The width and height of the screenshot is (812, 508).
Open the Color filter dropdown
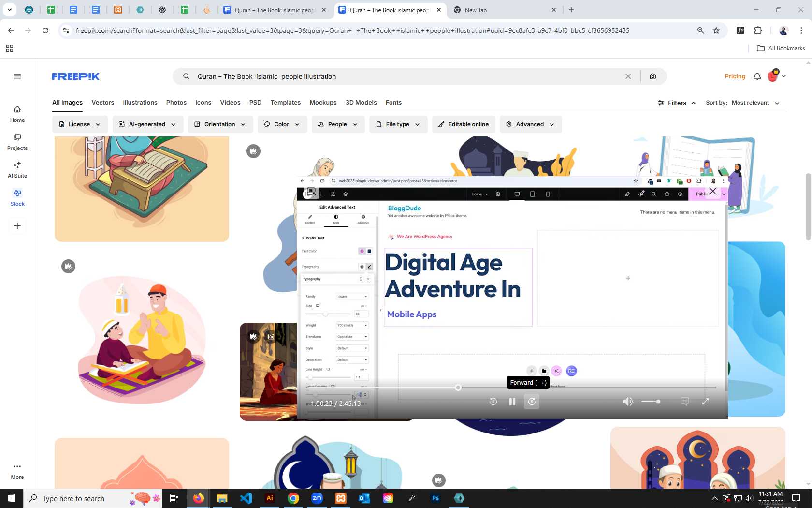[x=282, y=124]
